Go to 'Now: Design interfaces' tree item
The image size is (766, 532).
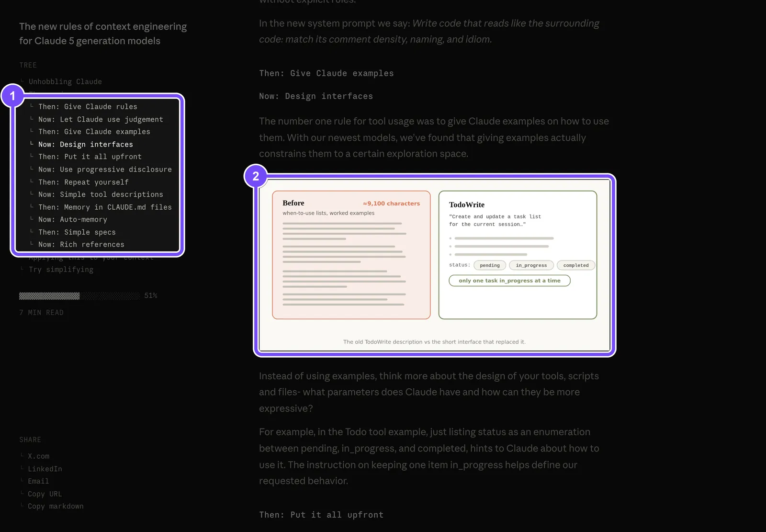(86, 144)
